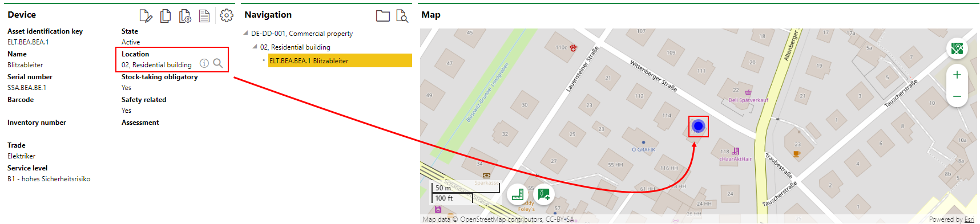Collapse the DE-DD-001 Commercial property node
This screenshot has height=224, width=980.
(x=246, y=33)
